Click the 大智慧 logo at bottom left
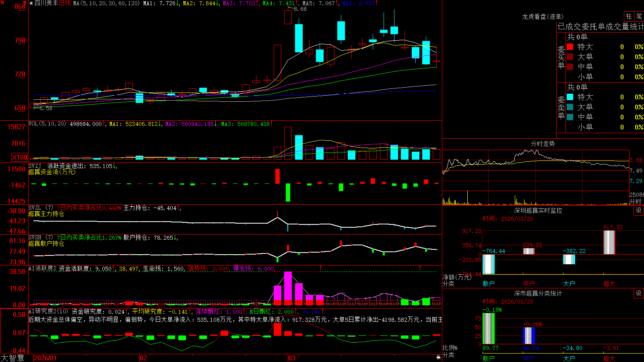Viewport: 644px width, 362px height. coord(12,358)
